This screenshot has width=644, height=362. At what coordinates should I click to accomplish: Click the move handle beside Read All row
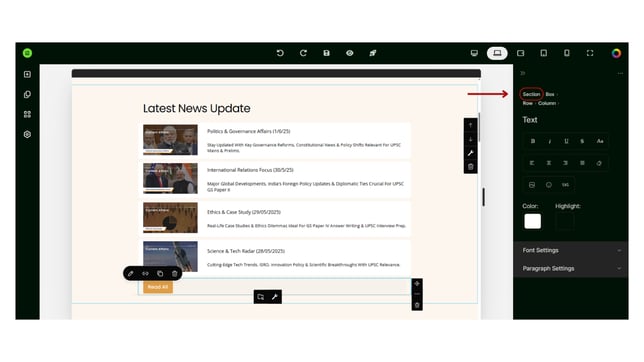click(417, 283)
